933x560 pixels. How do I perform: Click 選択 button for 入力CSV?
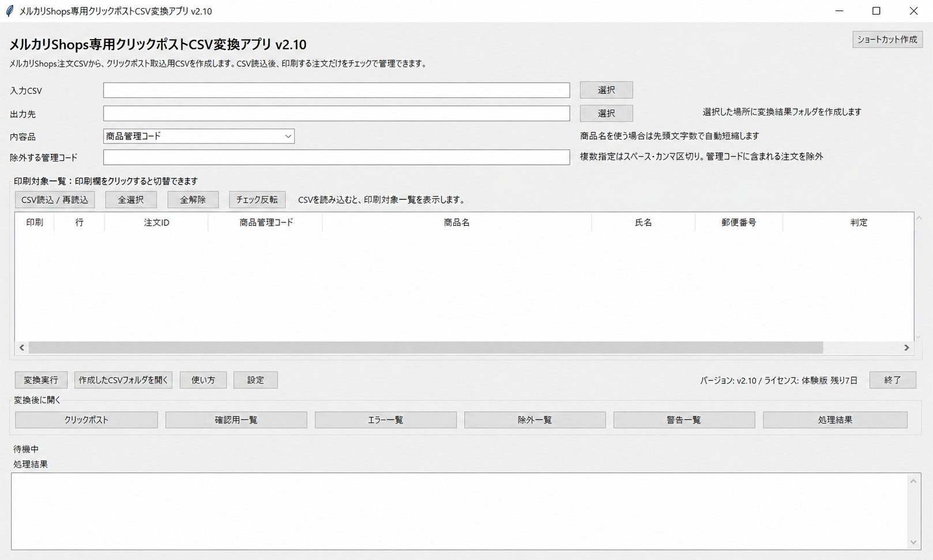(x=606, y=90)
